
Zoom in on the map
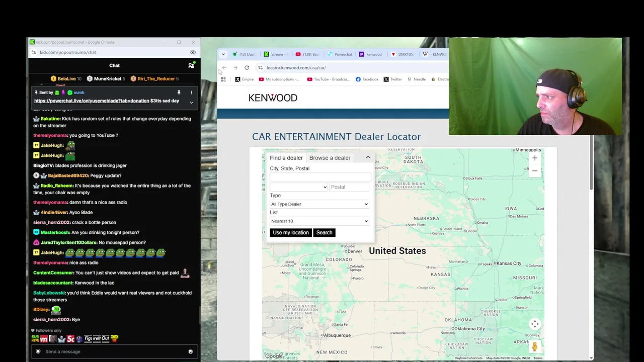pyautogui.click(x=535, y=158)
